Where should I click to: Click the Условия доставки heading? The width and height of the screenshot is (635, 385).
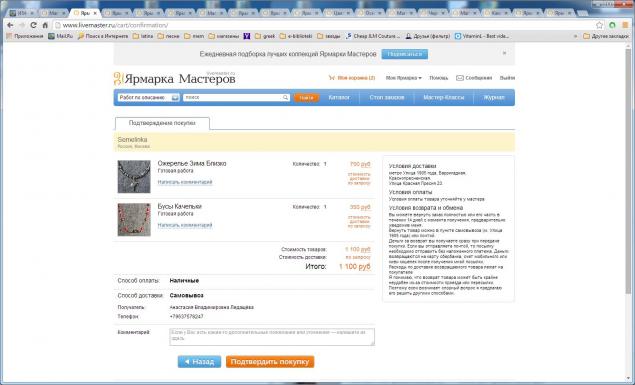412,166
